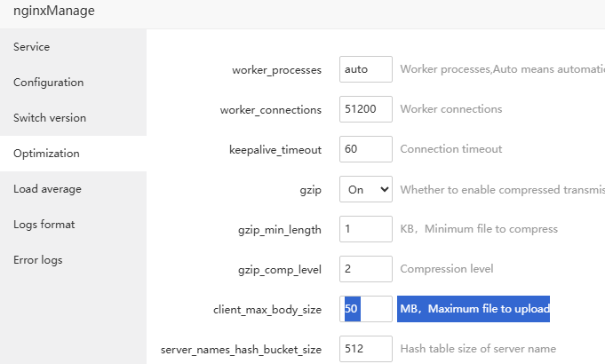Click the nginxManage window title
The width and height of the screenshot is (605, 364).
point(53,12)
